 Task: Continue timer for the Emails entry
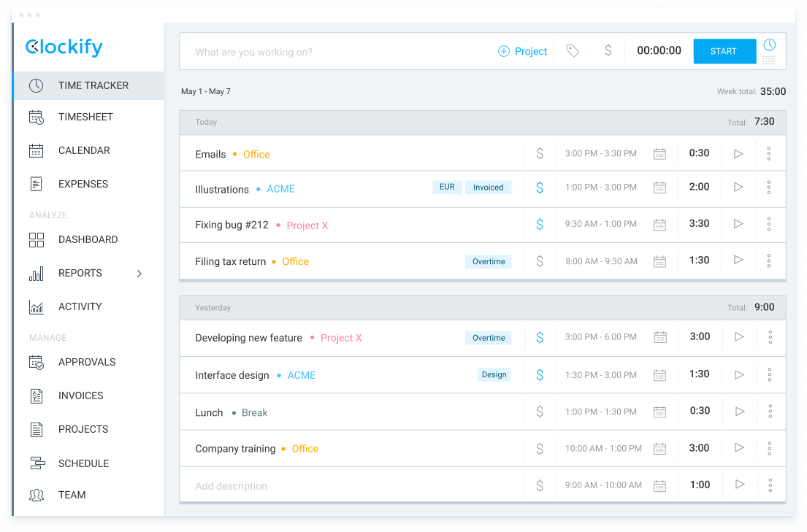click(x=738, y=153)
